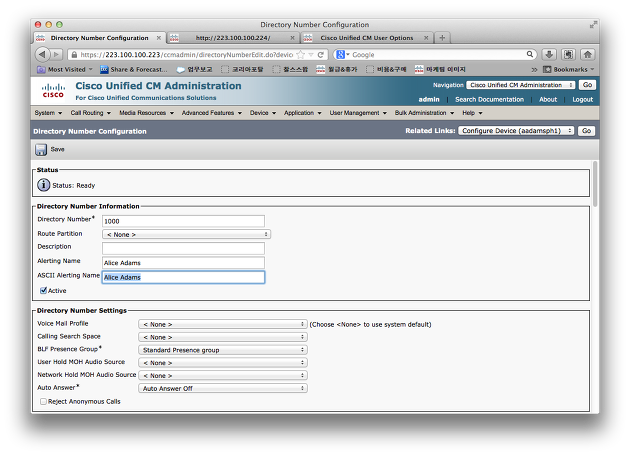Click the Google search engine icon
Viewport: 630px width, 456px height.
[340, 54]
